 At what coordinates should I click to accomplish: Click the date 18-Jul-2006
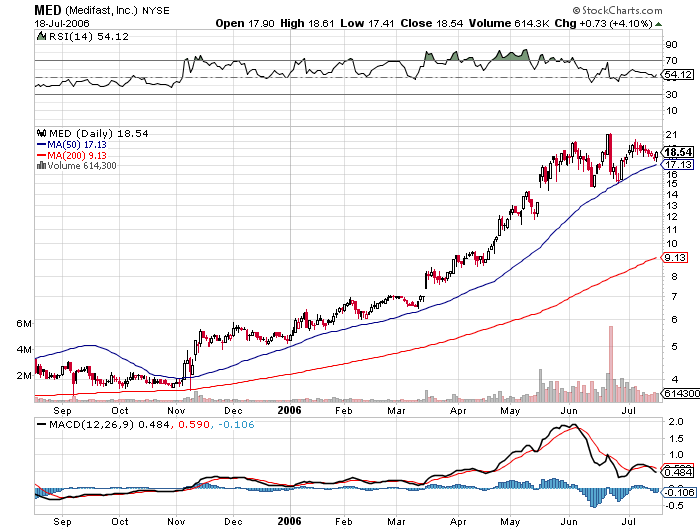(x=62, y=23)
